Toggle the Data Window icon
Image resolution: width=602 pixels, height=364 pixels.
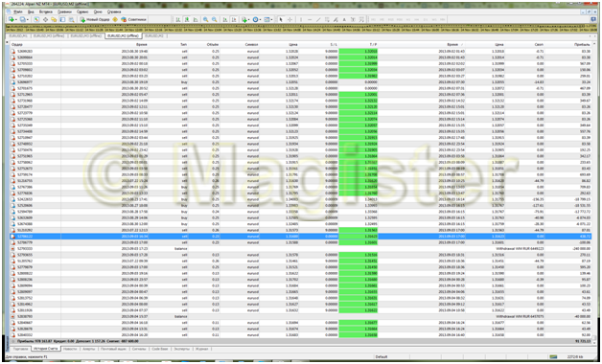click(45, 19)
